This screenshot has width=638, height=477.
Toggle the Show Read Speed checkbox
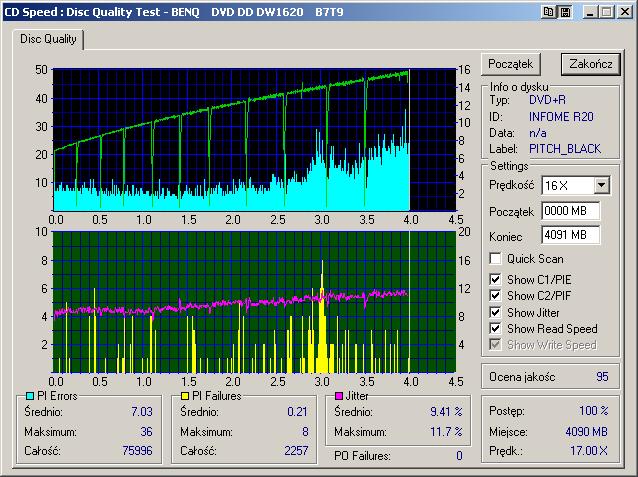click(495, 328)
